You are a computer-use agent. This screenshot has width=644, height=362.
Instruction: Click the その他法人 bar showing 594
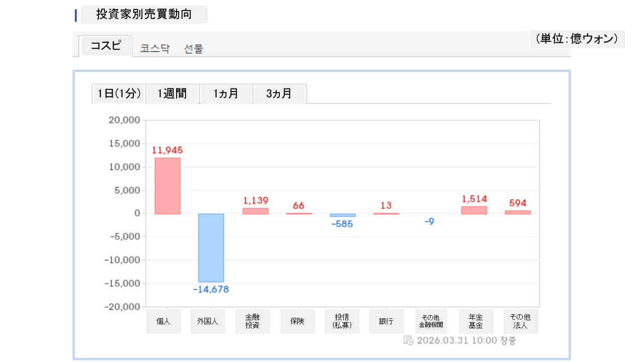[518, 212]
